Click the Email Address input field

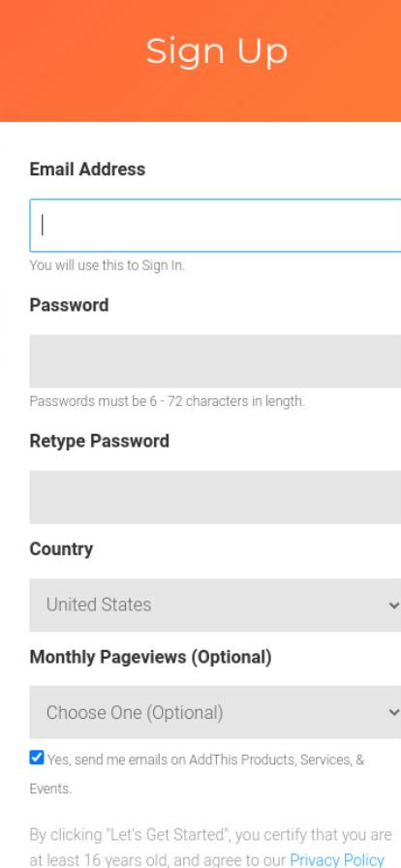pos(215,226)
